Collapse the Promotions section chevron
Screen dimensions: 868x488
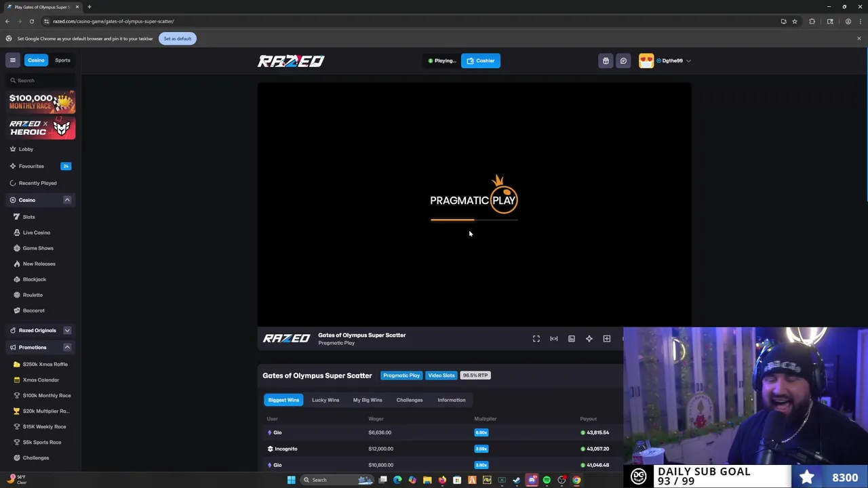pos(67,347)
